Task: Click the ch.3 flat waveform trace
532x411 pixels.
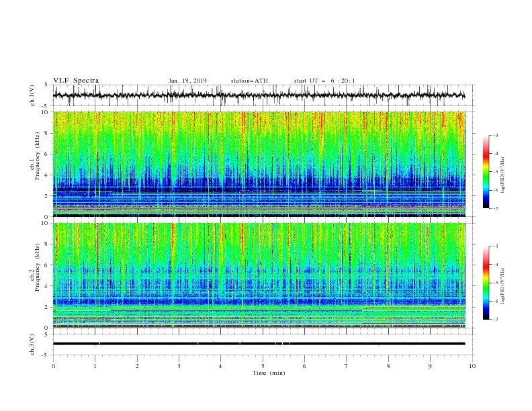Action: (x=259, y=344)
